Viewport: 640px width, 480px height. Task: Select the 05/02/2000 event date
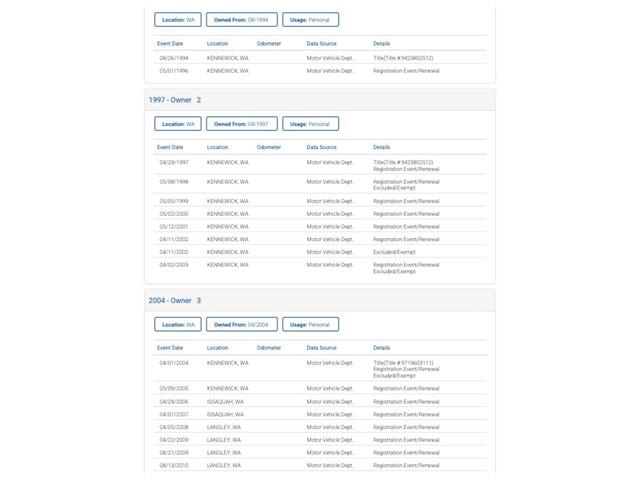pos(174,214)
